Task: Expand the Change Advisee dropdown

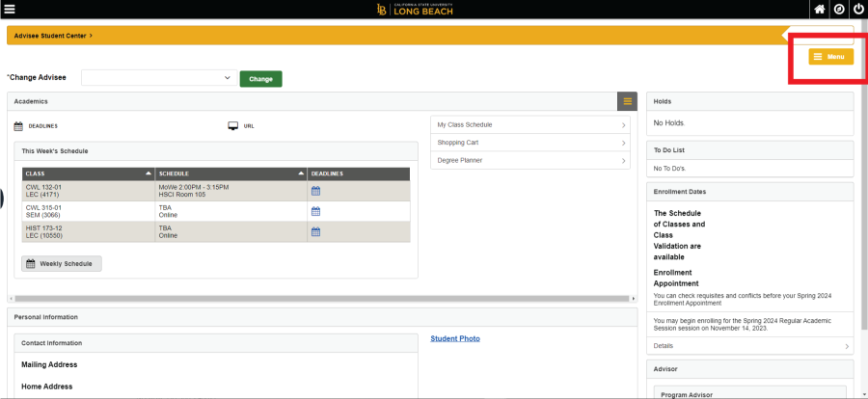Action: tap(158, 78)
